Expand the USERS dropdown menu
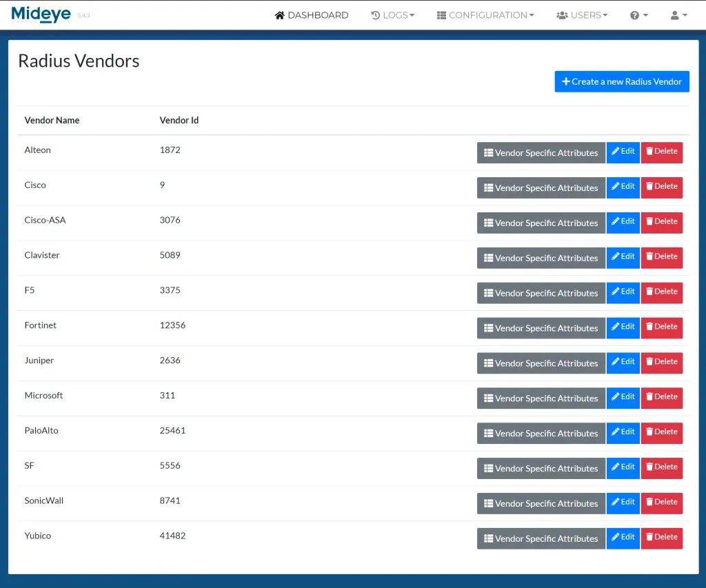The width and height of the screenshot is (706, 588). coord(582,14)
